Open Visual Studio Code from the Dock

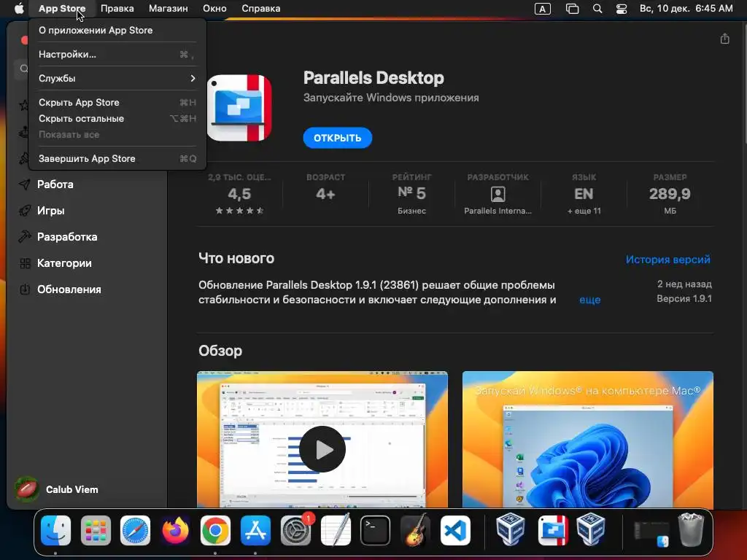pos(455,530)
